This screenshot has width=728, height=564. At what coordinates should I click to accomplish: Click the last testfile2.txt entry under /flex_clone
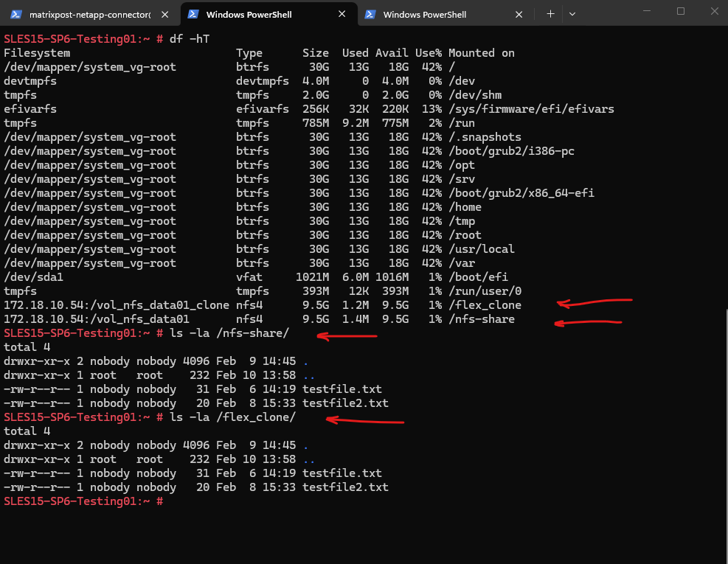[x=345, y=487]
